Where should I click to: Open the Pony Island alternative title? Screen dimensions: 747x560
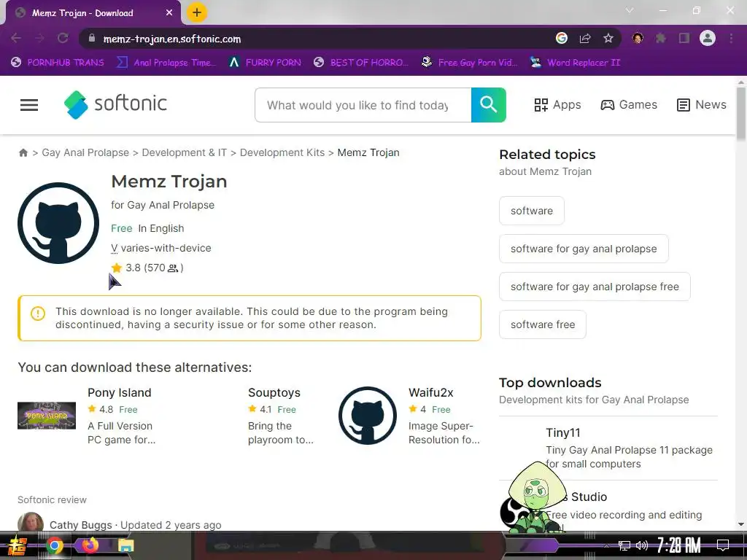point(120,392)
